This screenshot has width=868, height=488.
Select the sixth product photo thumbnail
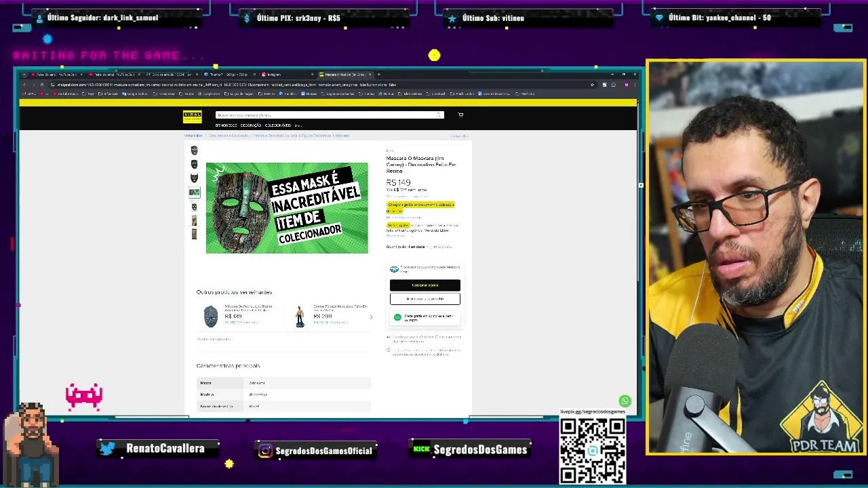click(194, 220)
